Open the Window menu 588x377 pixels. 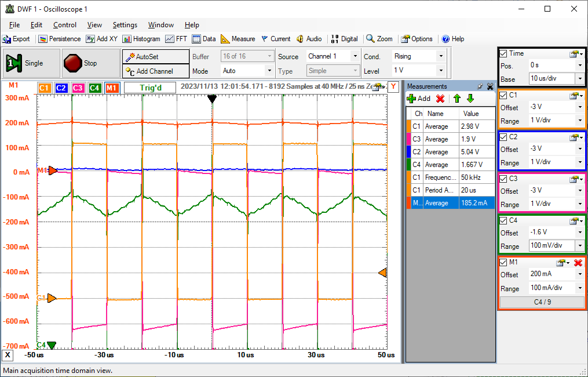tap(160, 25)
